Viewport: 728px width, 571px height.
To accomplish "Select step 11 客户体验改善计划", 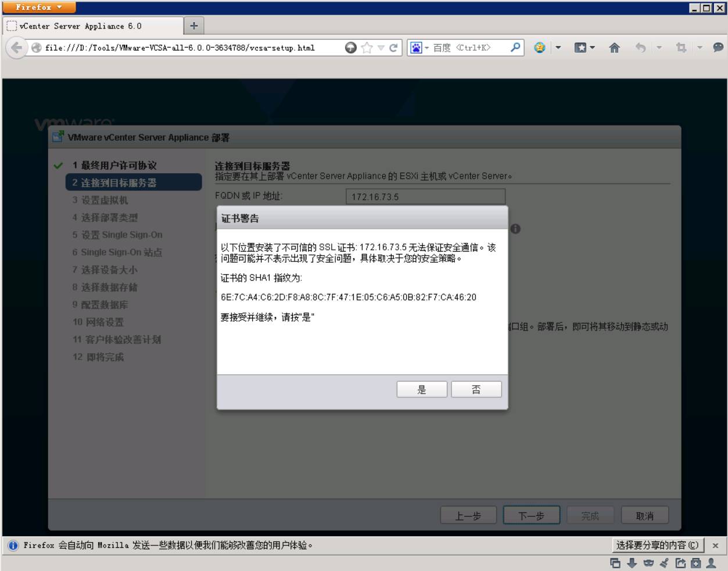I will coord(117,340).
